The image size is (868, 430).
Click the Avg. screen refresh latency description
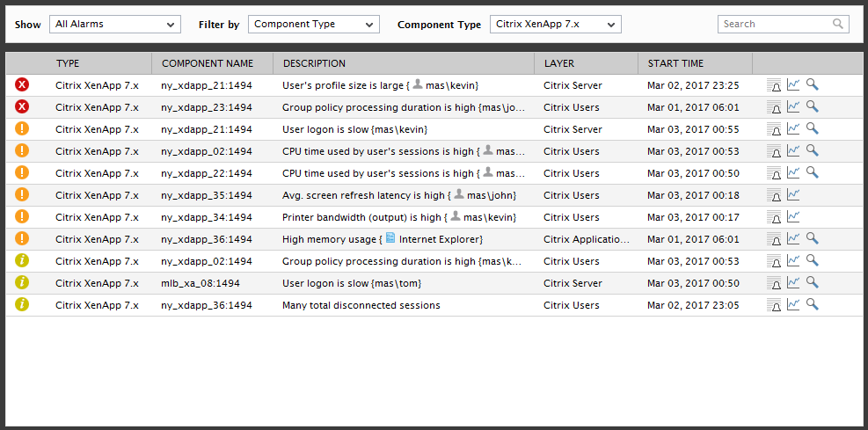click(399, 195)
